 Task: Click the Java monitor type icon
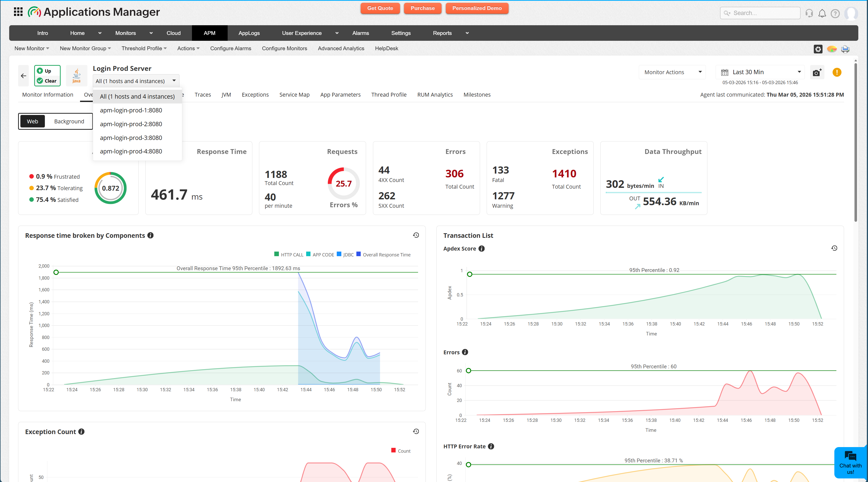76,76
